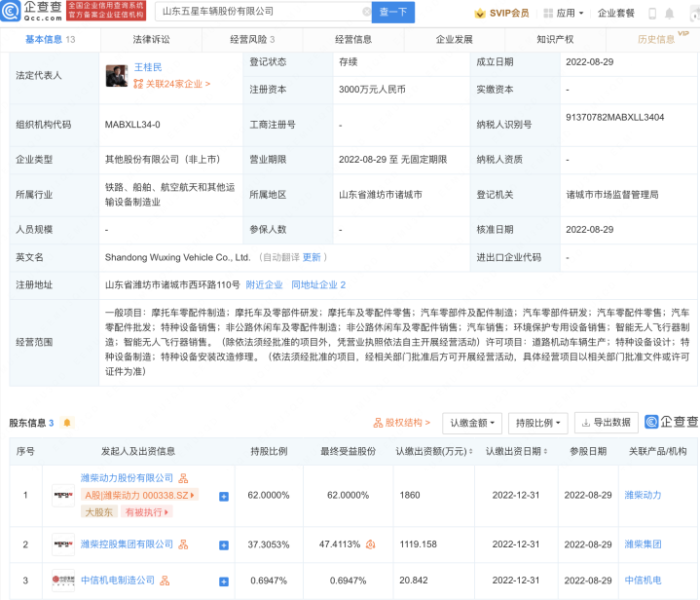Open the photo of legal representative 王桂民

[117, 76]
